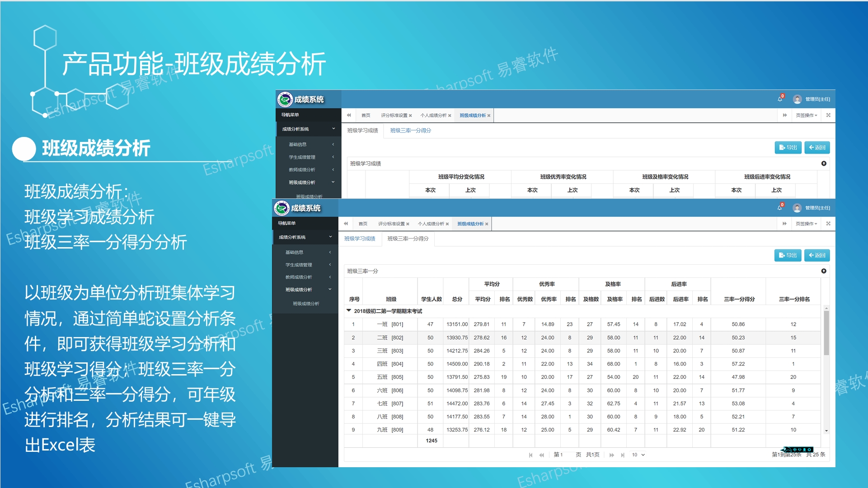Enter fullscreen using the expand icon
The height and width of the screenshot is (488, 868).
828,223
